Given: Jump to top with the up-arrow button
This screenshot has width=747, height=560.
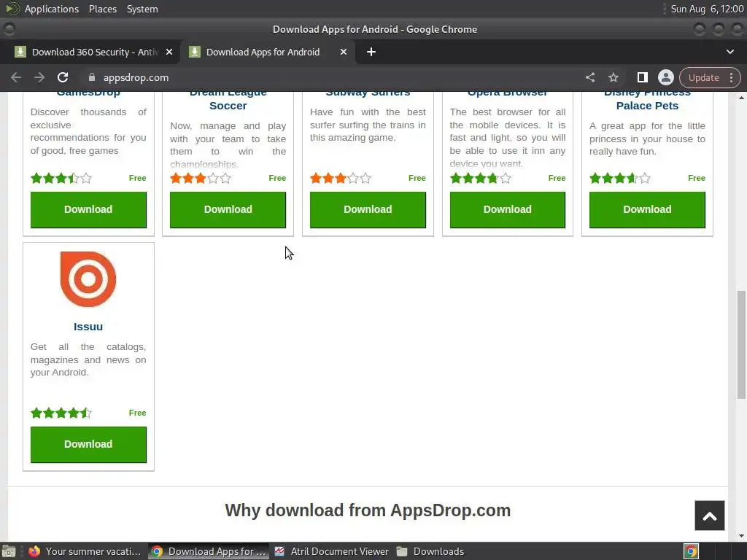Looking at the screenshot, I should click(x=710, y=516).
